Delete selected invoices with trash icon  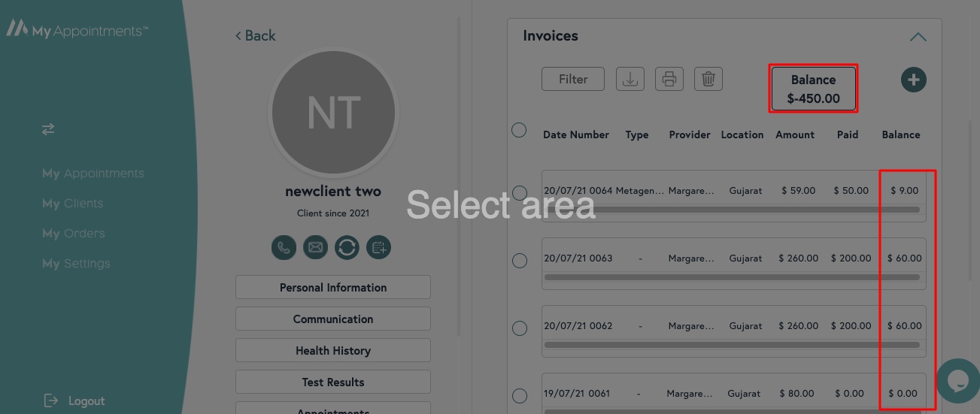click(x=708, y=79)
